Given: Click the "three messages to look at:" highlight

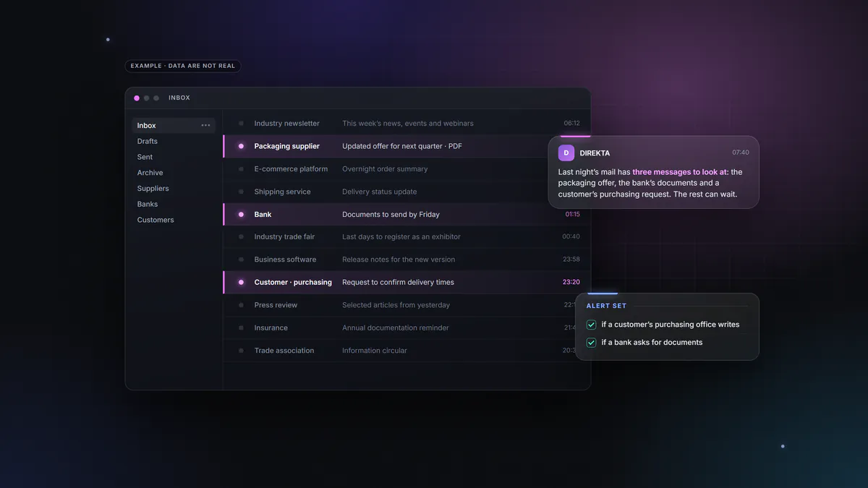Looking at the screenshot, I should click(x=681, y=172).
